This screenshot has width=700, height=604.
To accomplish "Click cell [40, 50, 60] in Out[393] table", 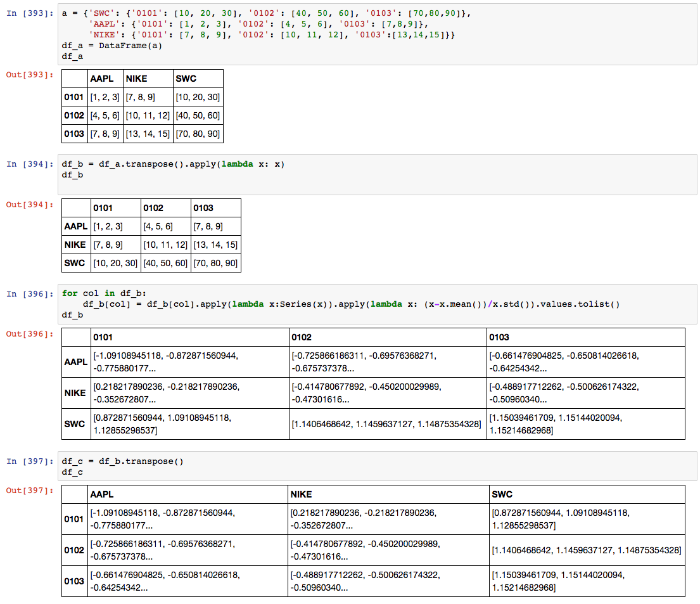I will pyautogui.click(x=198, y=115).
